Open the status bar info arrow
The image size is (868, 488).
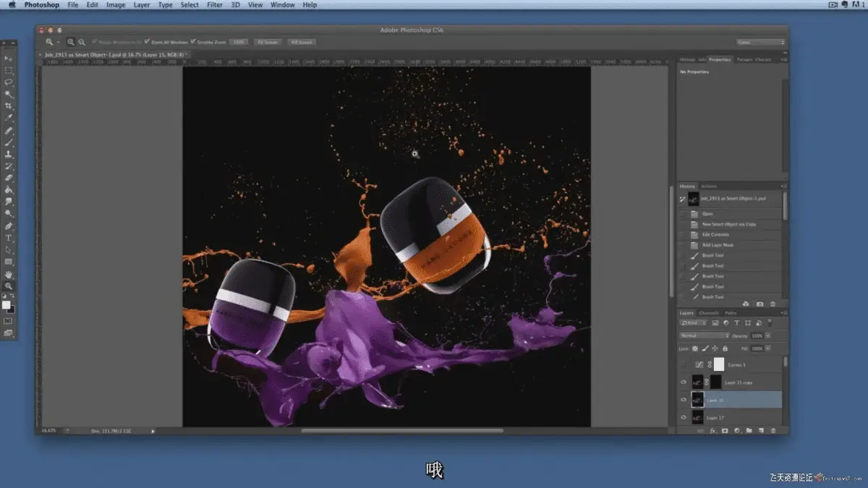click(153, 431)
